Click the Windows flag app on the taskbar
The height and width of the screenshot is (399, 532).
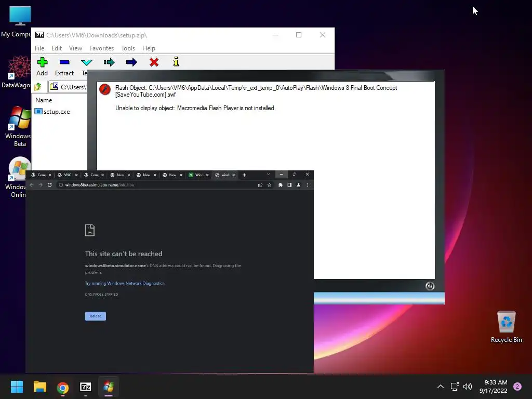[109, 387]
